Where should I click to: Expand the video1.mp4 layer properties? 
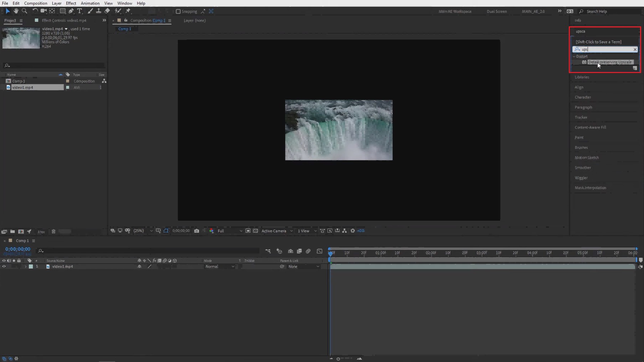tap(25, 266)
